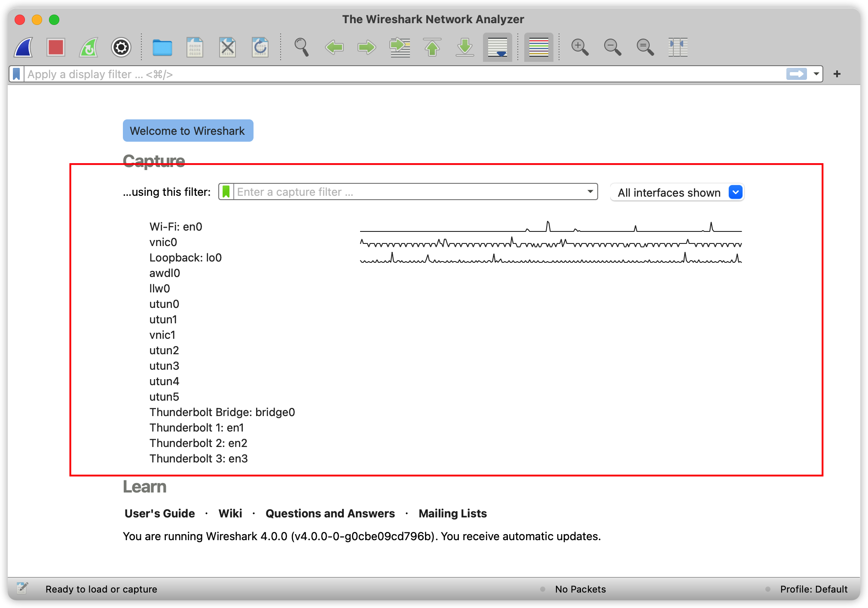The image size is (868, 608).
Task: Select the Find a packet magnifier icon
Action: click(302, 47)
